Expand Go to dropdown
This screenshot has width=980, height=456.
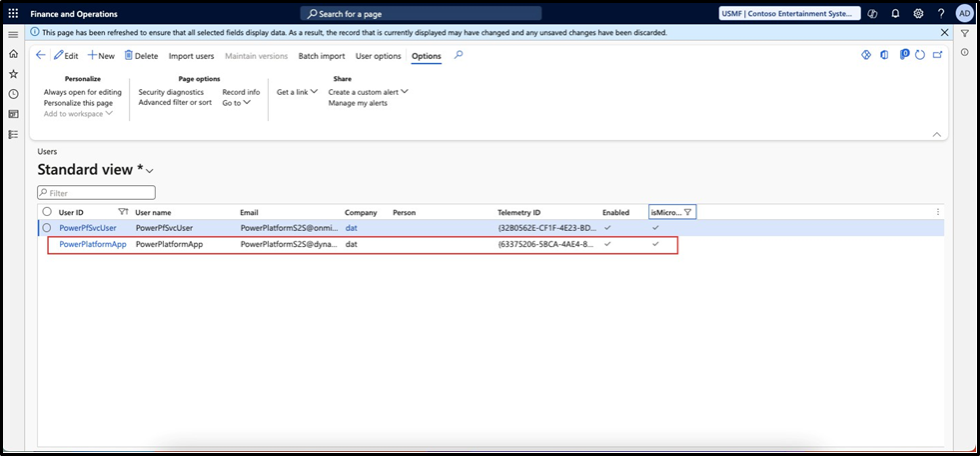236,103
